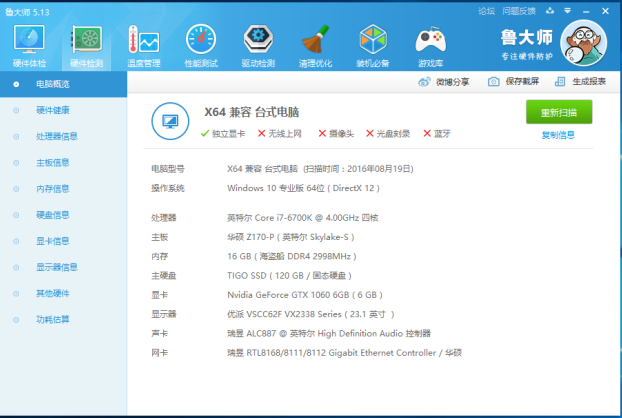Open 硬件体检 hardware checkup icon

coord(29,39)
